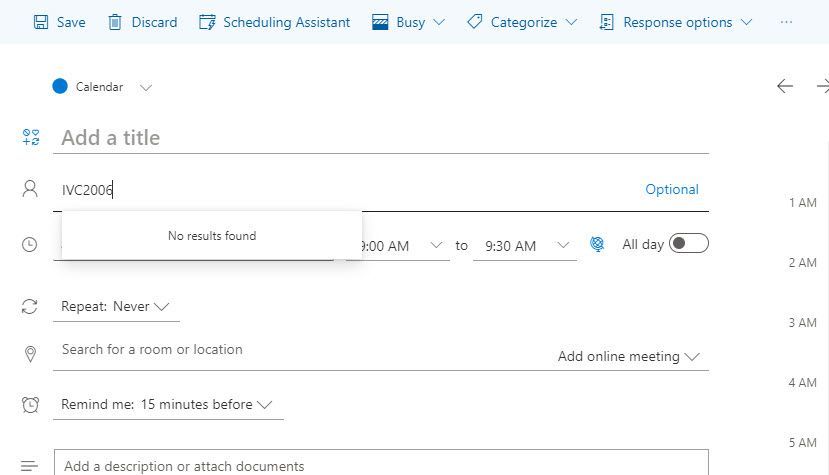Click the Add a title field
Image resolution: width=829 pixels, height=475 pixels.
click(x=380, y=138)
